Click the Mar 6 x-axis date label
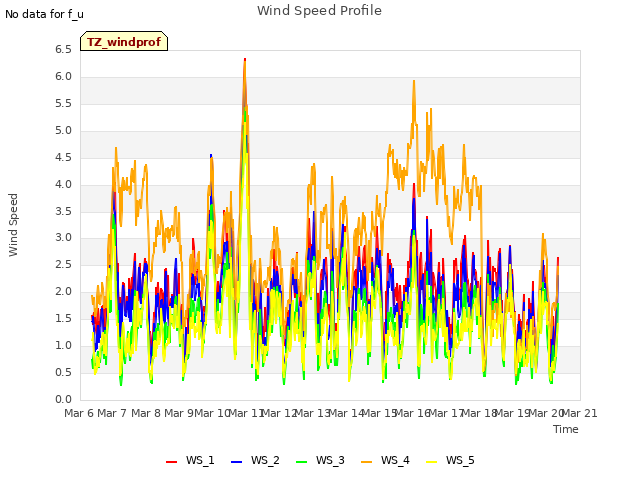The width and height of the screenshot is (640, 480). [79, 413]
